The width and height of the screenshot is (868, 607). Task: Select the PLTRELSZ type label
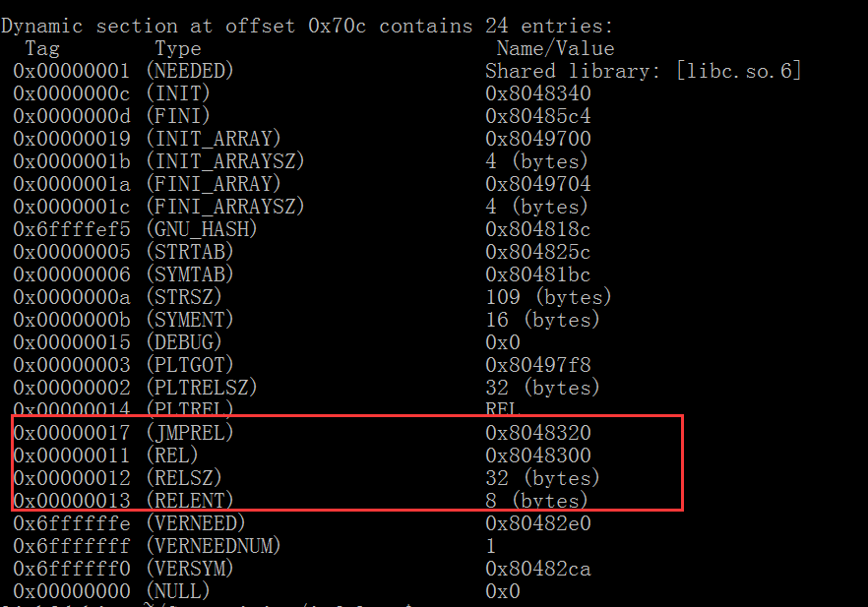point(202,388)
